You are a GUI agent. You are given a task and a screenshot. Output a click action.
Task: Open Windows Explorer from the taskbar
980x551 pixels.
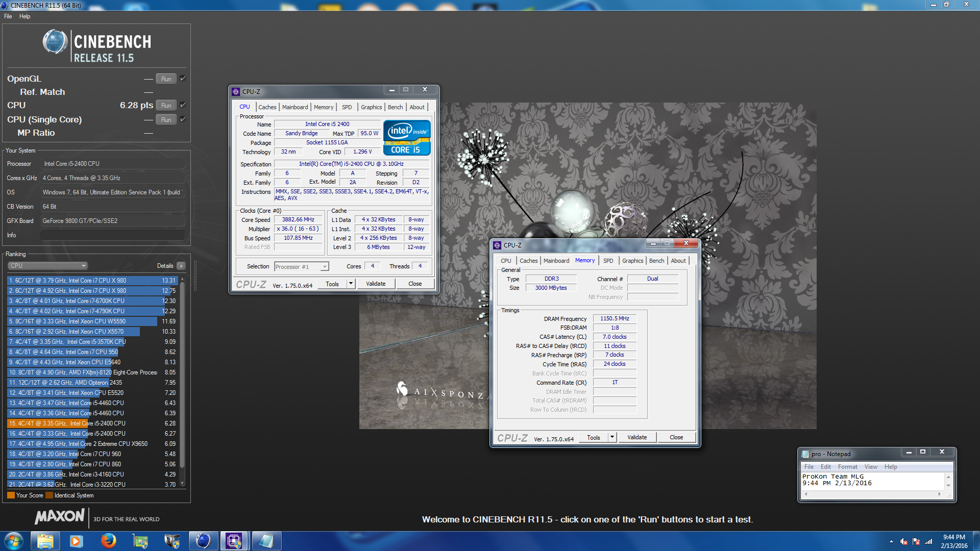45,541
